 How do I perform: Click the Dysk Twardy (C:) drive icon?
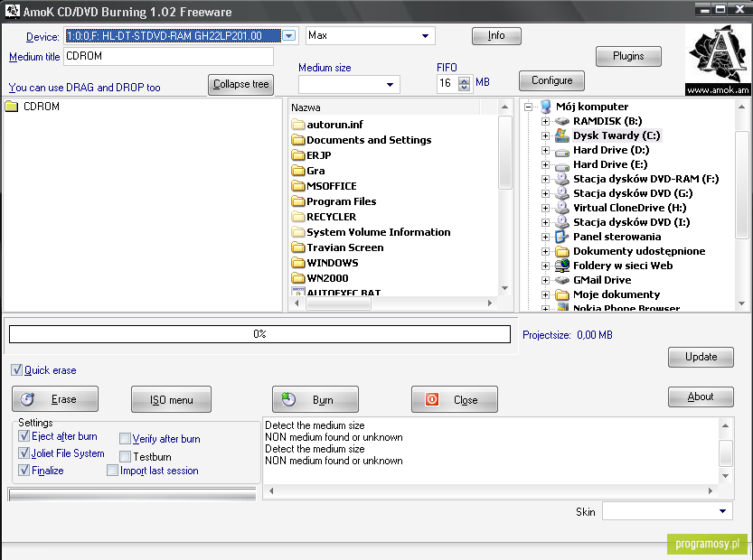562,135
